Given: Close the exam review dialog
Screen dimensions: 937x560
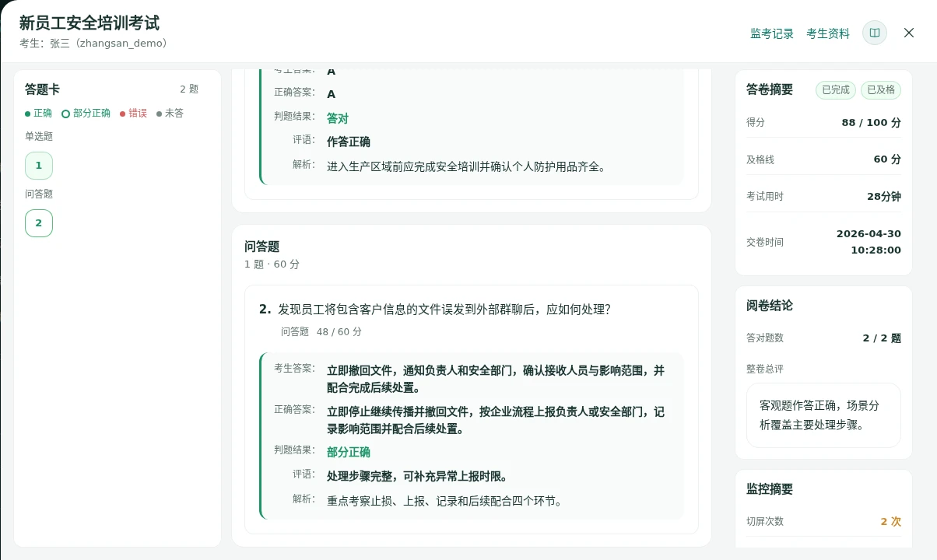Looking at the screenshot, I should [909, 33].
